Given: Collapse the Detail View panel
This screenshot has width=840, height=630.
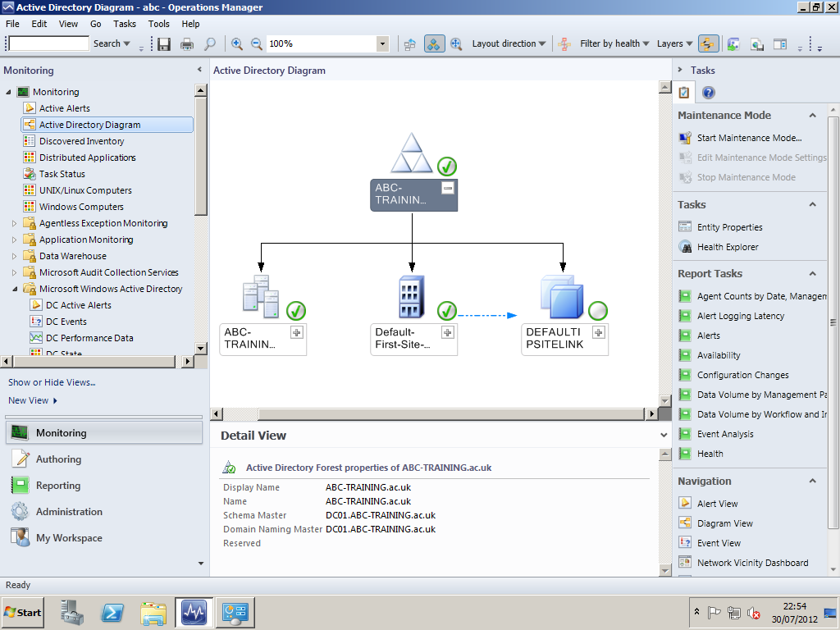Looking at the screenshot, I should tap(664, 436).
